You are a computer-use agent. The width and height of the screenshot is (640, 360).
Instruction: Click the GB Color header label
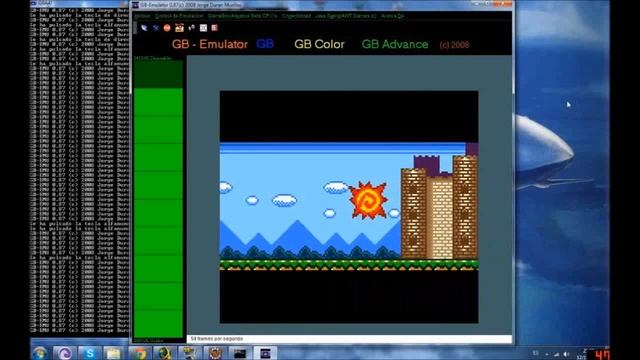[x=319, y=44]
